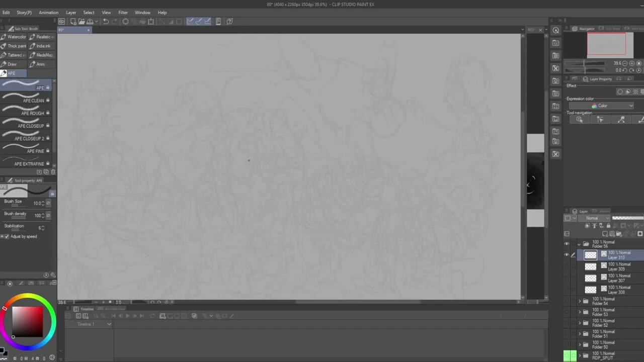
Task: Switch to India ink brush group tab
Action: [41, 46]
